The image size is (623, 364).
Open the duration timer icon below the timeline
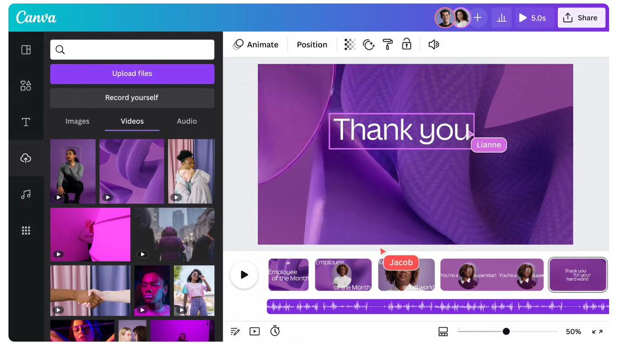[275, 331]
